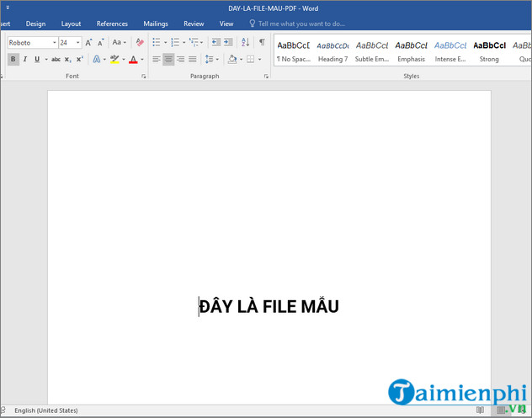Select Center alignment
The height and width of the screenshot is (418, 532).
168,60
